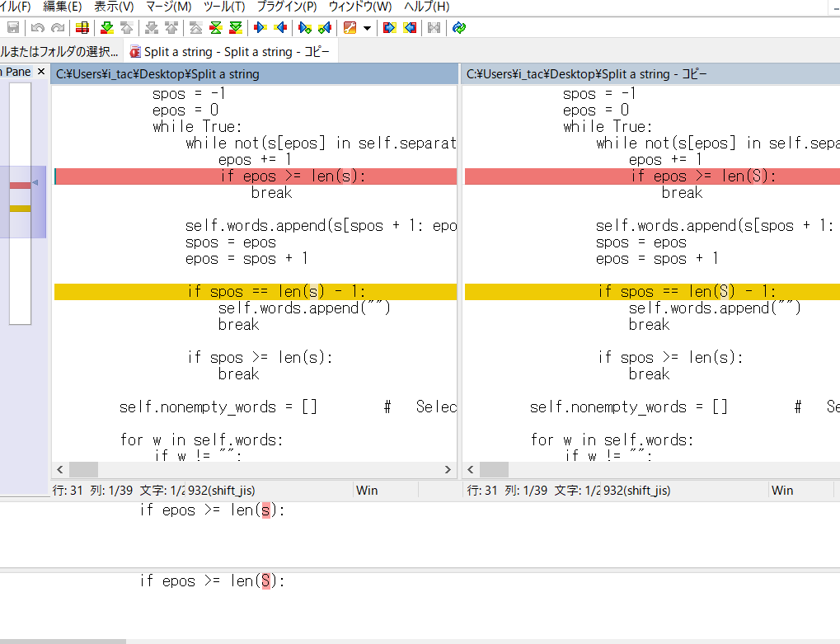
Task: Close the Location Pane
Action: (41, 72)
